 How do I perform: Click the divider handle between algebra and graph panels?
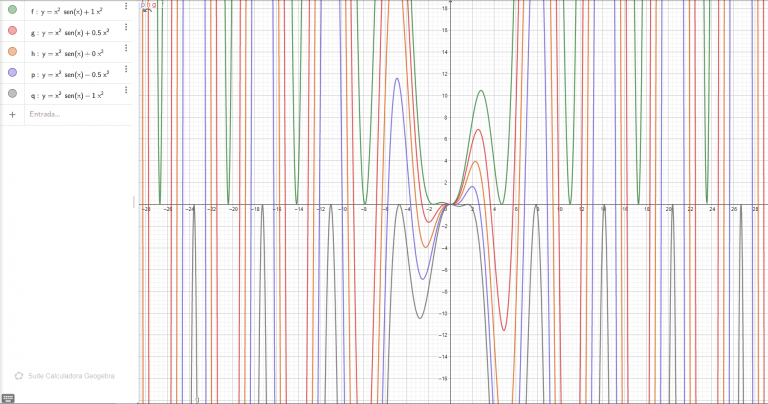coord(134,202)
